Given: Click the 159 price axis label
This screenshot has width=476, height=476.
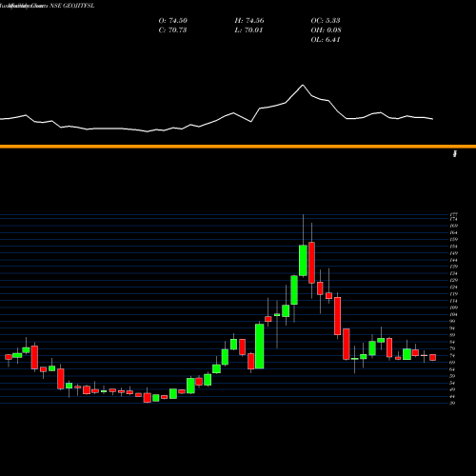Looking at the screenshot, I should (x=453, y=240).
